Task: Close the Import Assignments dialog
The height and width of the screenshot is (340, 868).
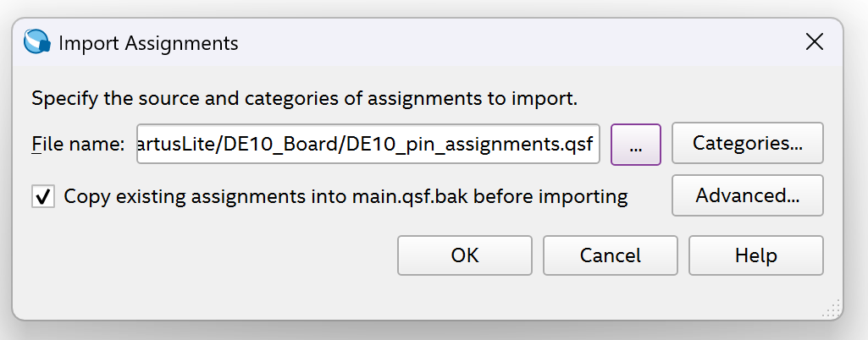Action: coord(815,42)
